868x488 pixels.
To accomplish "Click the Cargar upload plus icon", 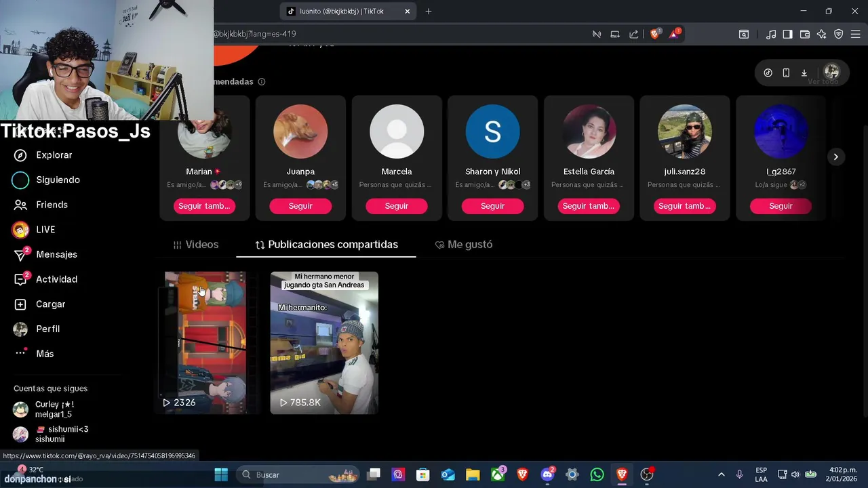I will click(x=20, y=304).
